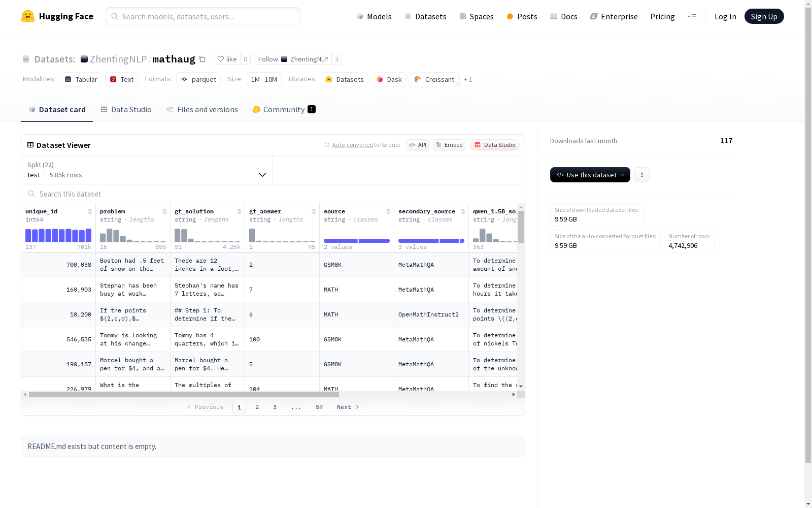Click the Stephan has been busy problem cell
The height and width of the screenshot is (508, 812).
tap(133, 290)
